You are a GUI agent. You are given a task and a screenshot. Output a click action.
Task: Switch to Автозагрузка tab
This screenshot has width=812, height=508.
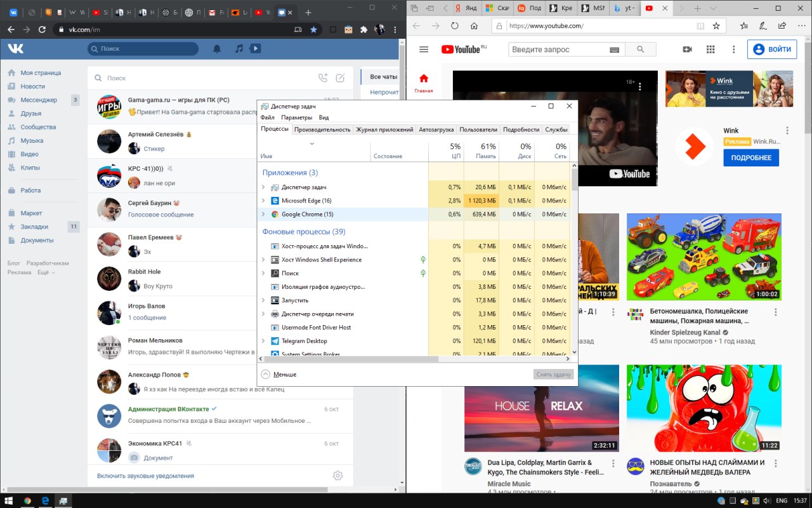pos(436,130)
